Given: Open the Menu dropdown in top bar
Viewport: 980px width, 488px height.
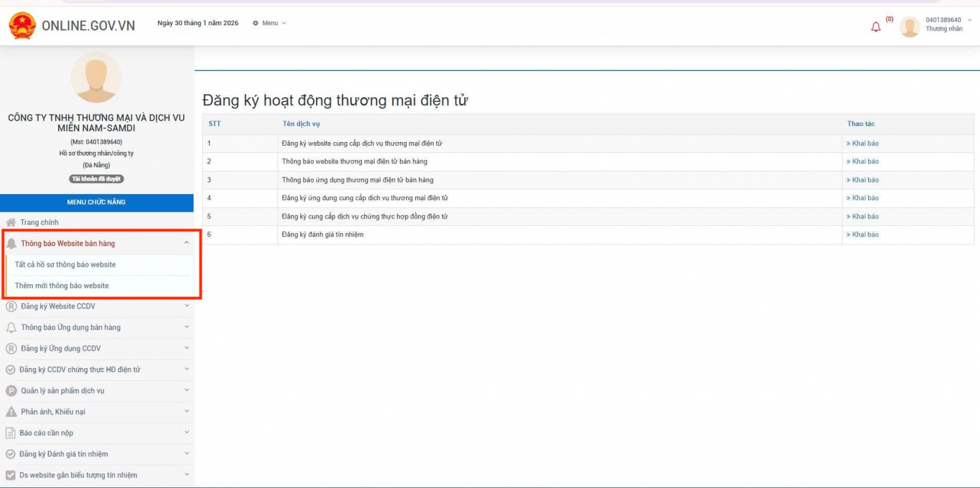Looking at the screenshot, I should (269, 23).
